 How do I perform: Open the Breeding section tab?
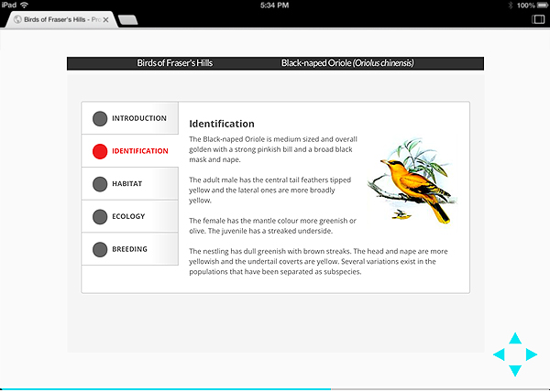(130, 249)
